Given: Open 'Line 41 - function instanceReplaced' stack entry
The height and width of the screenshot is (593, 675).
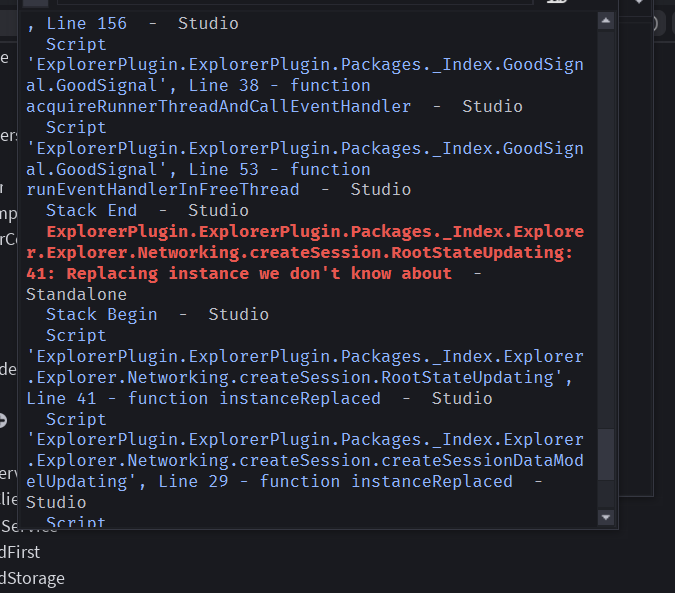Looking at the screenshot, I should [x=203, y=398].
